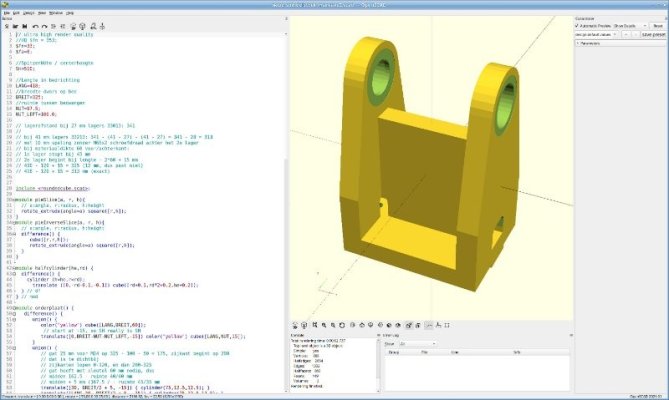Switch to the Top view
This screenshot has width=669, height=400.
tap(362, 325)
